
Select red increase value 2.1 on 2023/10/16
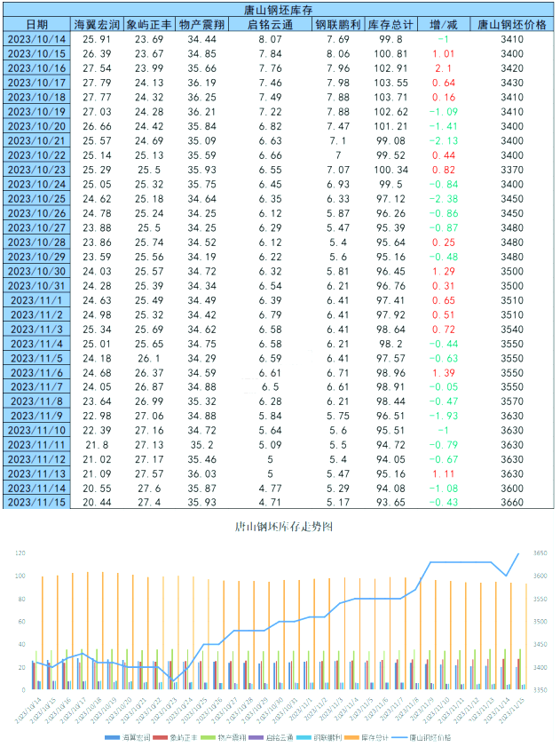(x=443, y=68)
